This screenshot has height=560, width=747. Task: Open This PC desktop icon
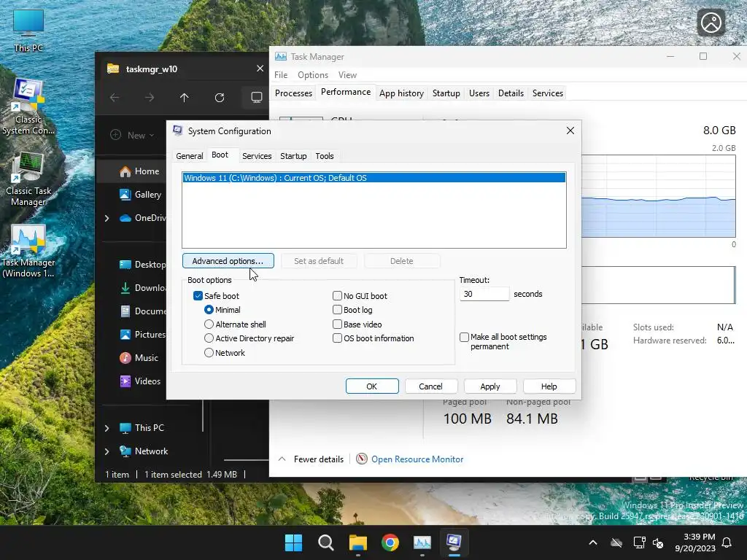pyautogui.click(x=28, y=29)
